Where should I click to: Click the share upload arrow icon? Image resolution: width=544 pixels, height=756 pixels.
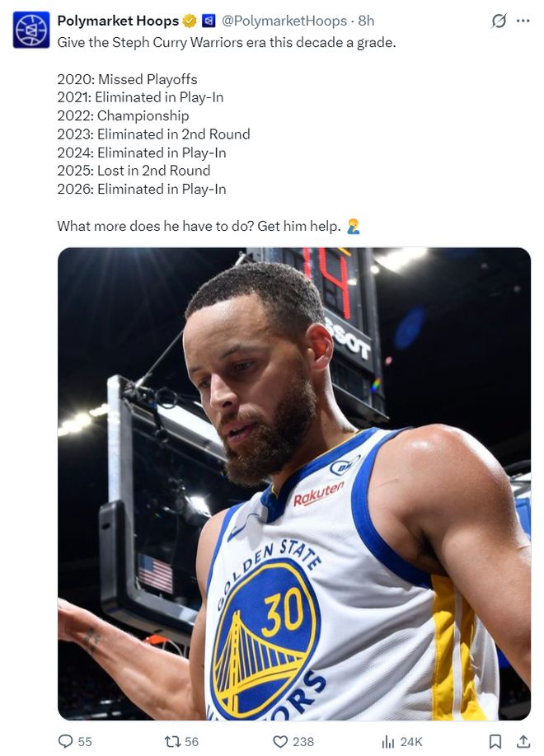pyautogui.click(x=523, y=741)
